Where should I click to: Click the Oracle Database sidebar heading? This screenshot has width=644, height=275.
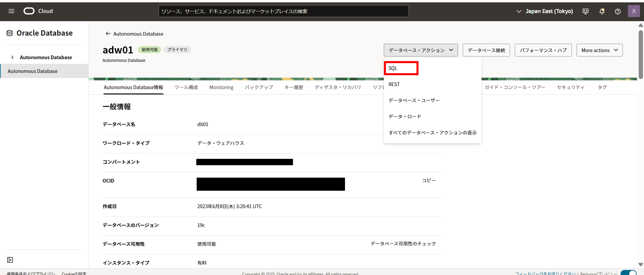click(x=45, y=33)
